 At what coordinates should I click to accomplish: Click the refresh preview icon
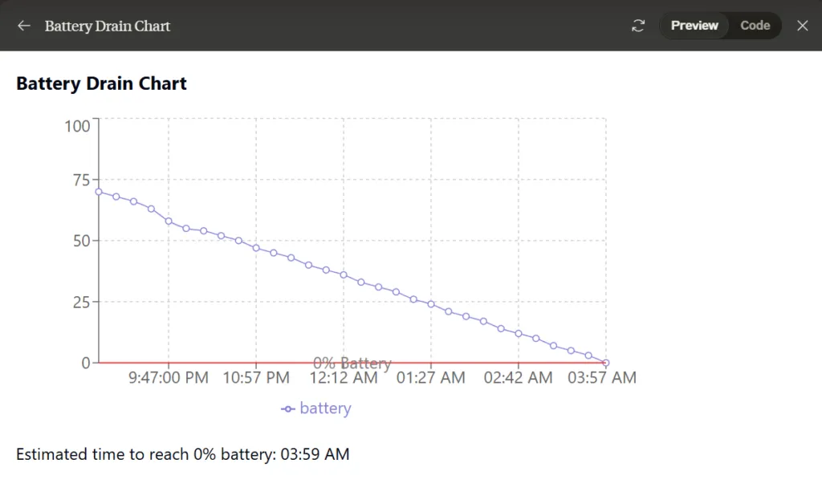[x=638, y=26]
